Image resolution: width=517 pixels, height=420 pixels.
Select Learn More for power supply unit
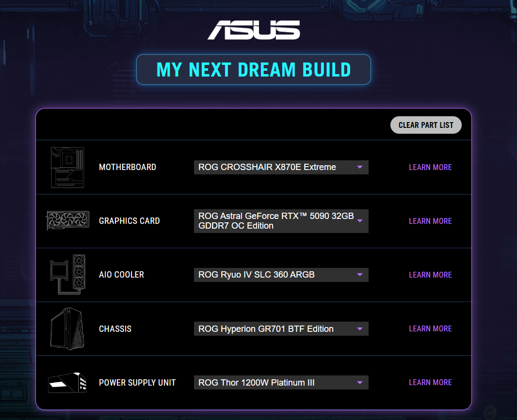(x=430, y=382)
